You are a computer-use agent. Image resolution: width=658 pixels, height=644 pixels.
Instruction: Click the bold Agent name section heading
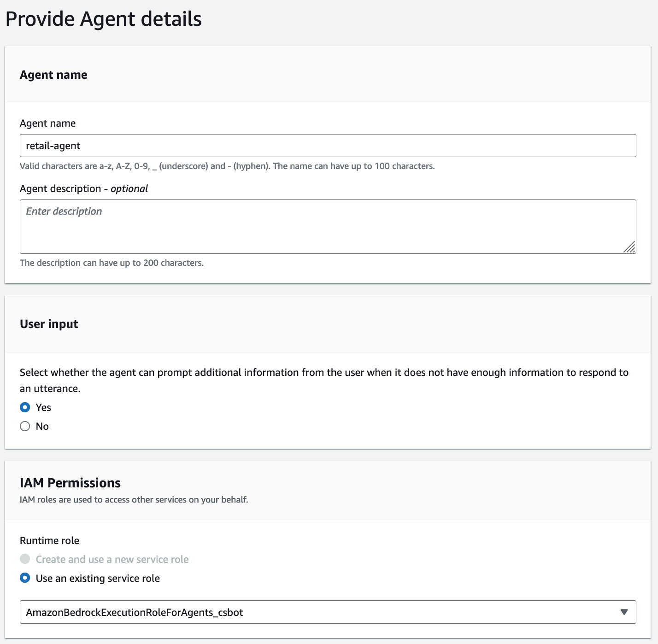click(x=53, y=75)
